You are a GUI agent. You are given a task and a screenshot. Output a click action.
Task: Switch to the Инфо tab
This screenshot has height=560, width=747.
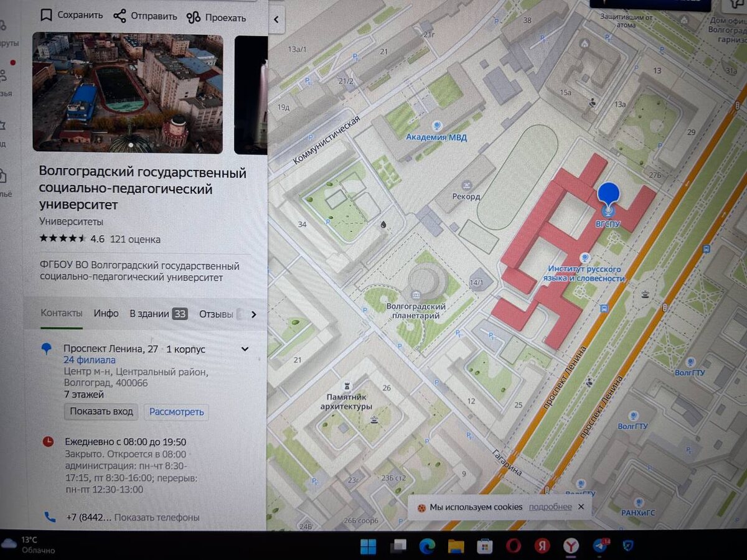click(106, 314)
